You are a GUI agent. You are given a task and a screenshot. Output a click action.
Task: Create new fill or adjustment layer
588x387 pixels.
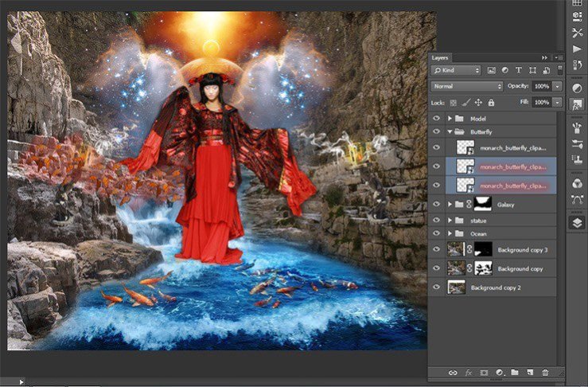click(500, 373)
